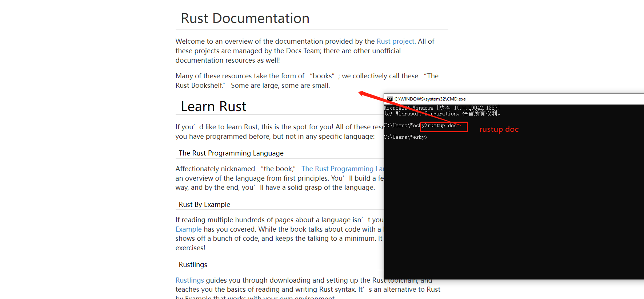Click The Rust Programming Language subheading
The width and height of the screenshot is (644, 299).
click(231, 153)
